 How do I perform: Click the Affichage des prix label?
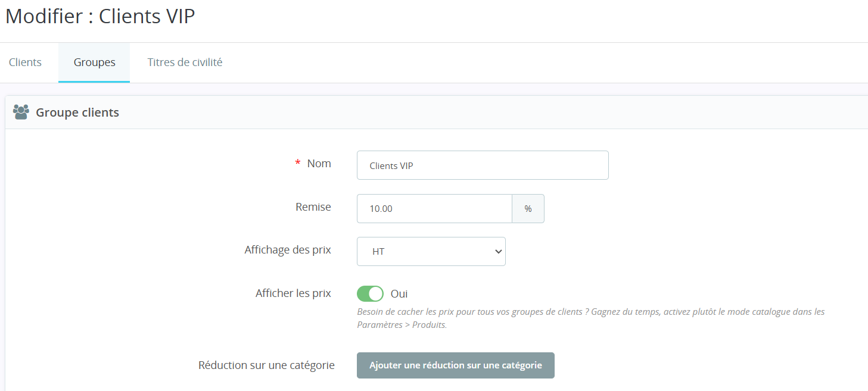pyautogui.click(x=288, y=250)
